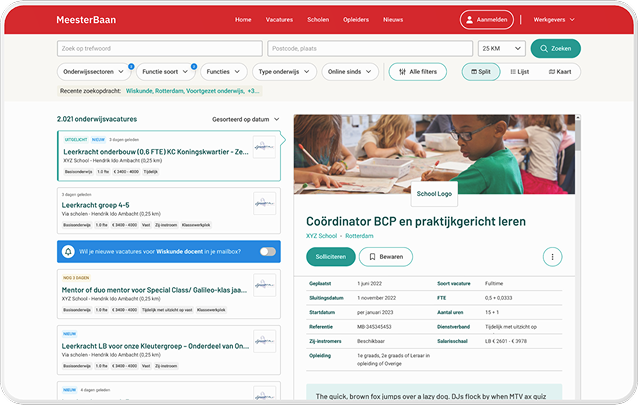The width and height of the screenshot is (638, 405).
Task: Click the 'NOG 3 DAGEN' badge
Action: tap(76, 278)
